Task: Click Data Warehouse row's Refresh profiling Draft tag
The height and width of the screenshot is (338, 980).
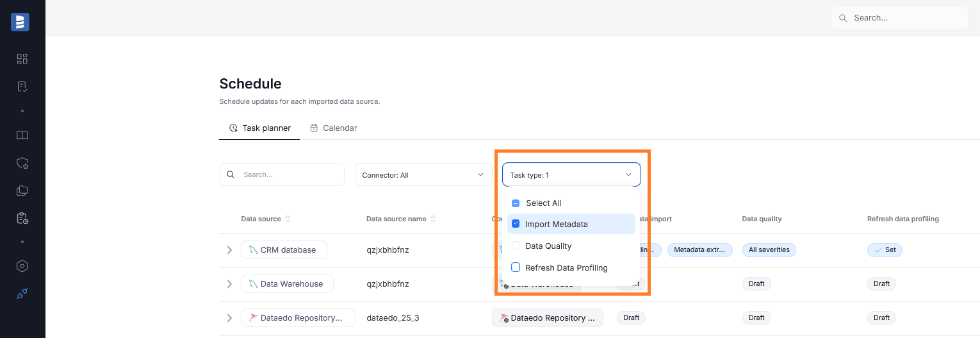Action: [881, 283]
